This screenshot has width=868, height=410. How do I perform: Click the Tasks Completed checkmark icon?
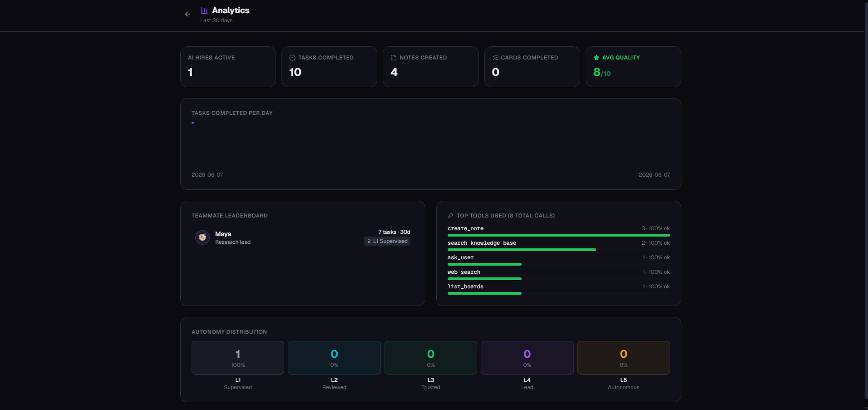point(292,58)
